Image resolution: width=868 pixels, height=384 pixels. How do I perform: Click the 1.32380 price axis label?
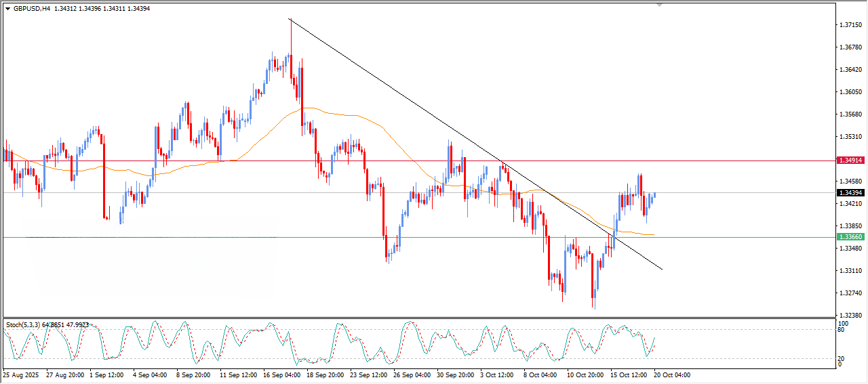click(x=850, y=316)
